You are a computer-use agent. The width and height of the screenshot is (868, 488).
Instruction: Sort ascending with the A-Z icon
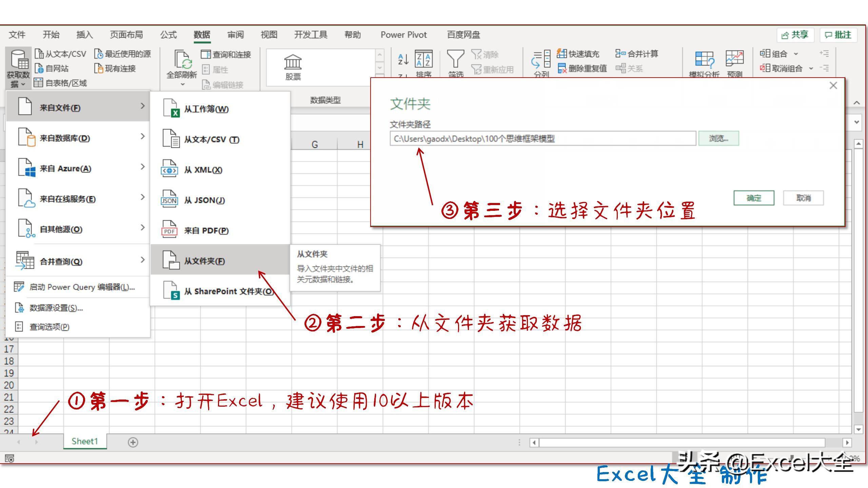pyautogui.click(x=403, y=59)
